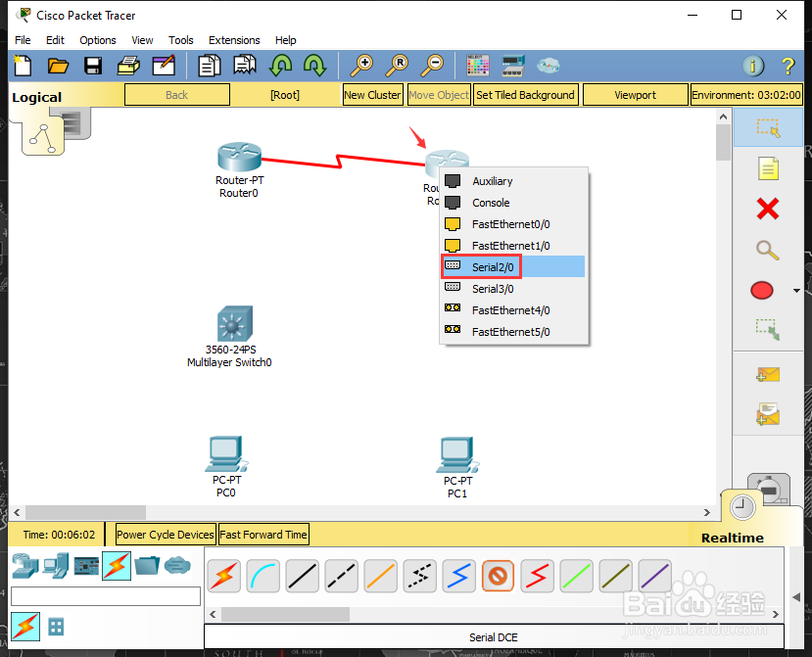812x657 pixels.
Task: Click the Zoom Reset magnifier
Action: [x=397, y=66]
